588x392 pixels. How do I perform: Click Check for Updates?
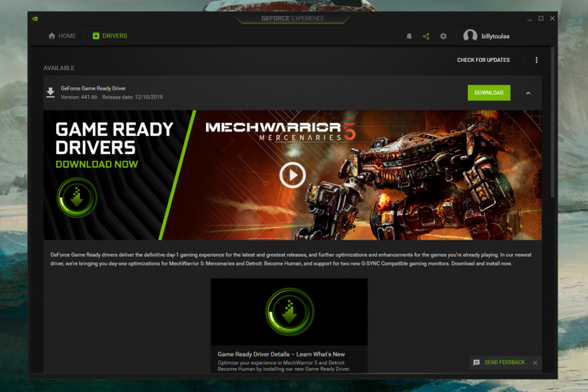coord(483,60)
